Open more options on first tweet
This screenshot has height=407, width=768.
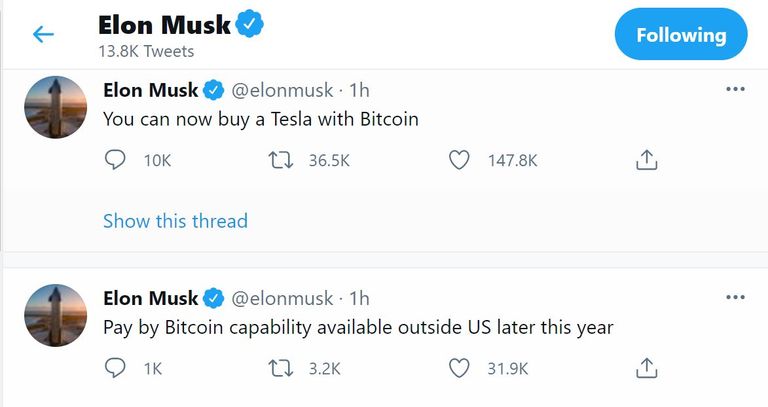click(x=735, y=89)
